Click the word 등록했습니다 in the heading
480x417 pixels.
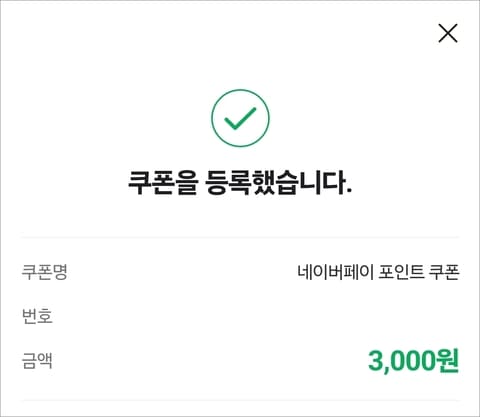click(278, 183)
